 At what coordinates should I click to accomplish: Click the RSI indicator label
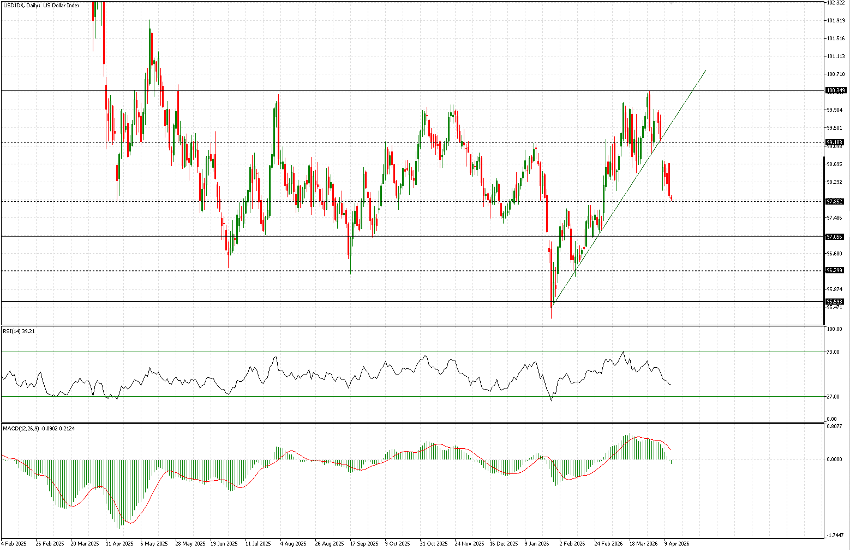(18, 330)
